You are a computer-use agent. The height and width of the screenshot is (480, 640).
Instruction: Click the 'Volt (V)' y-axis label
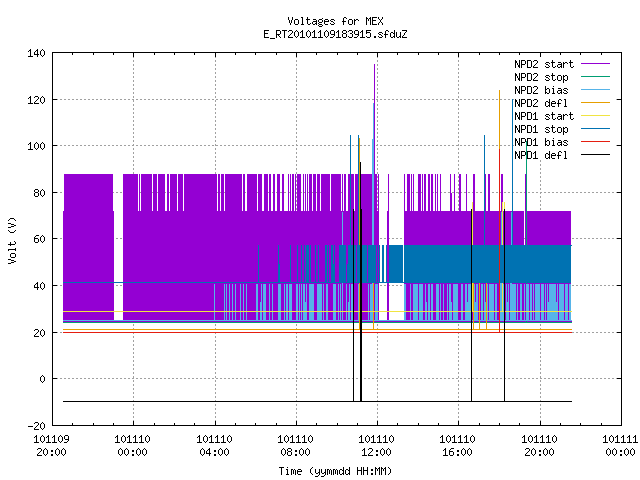pos(13,240)
